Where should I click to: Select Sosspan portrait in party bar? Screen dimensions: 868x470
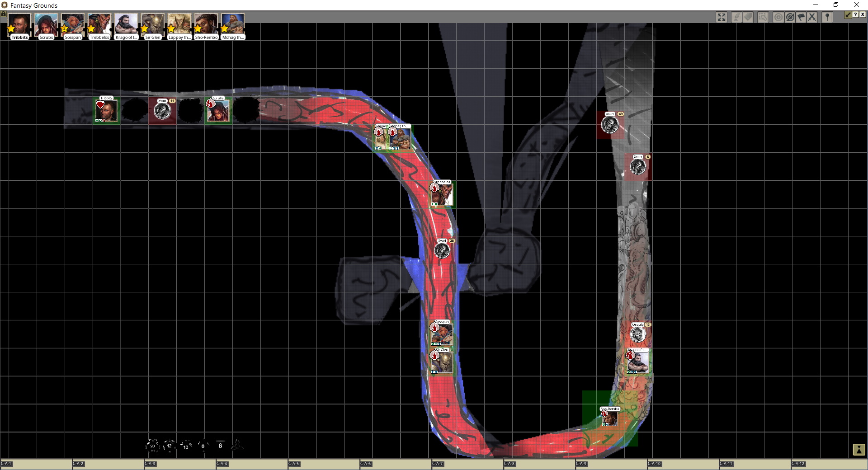pyautogui.click(x=73, y=26)
